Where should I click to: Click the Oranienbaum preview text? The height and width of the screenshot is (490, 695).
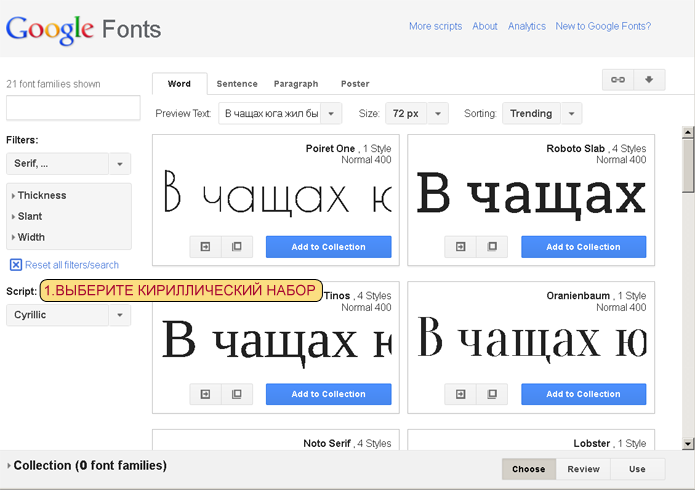532,338
